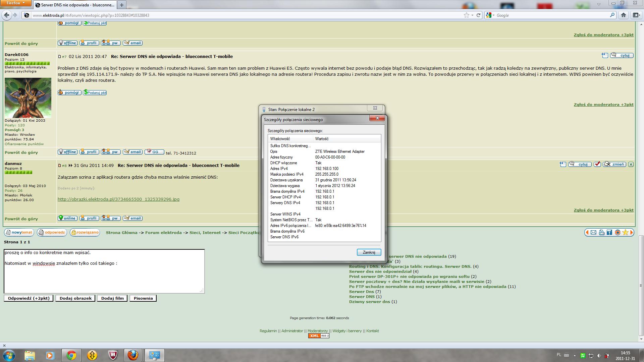Email this topic using the envelope icon
The width and height of the screenshot is (644, 362).
coord(593,232)
